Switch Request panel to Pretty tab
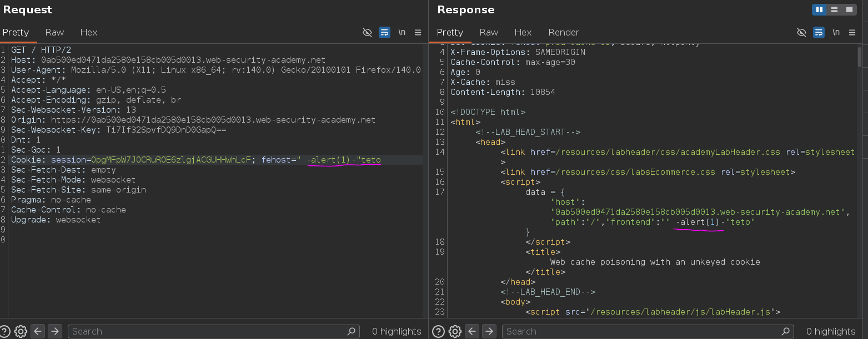 (16, 32)
